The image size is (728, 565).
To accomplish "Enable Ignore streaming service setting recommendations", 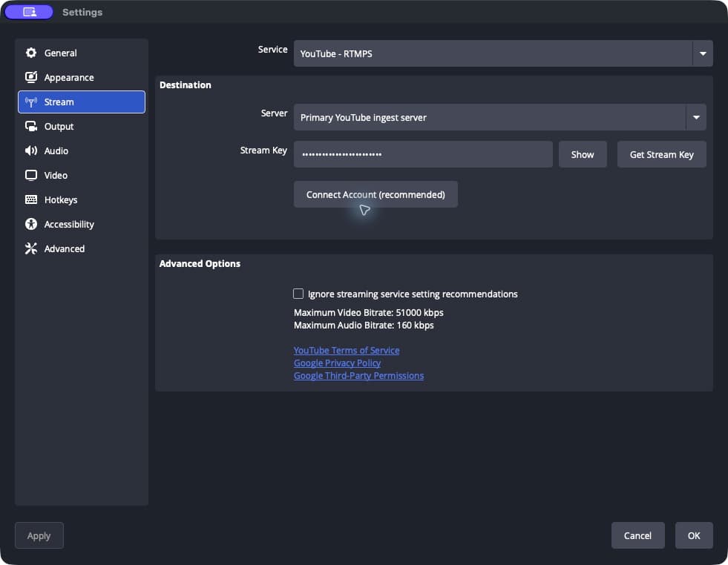I will 298,294.
